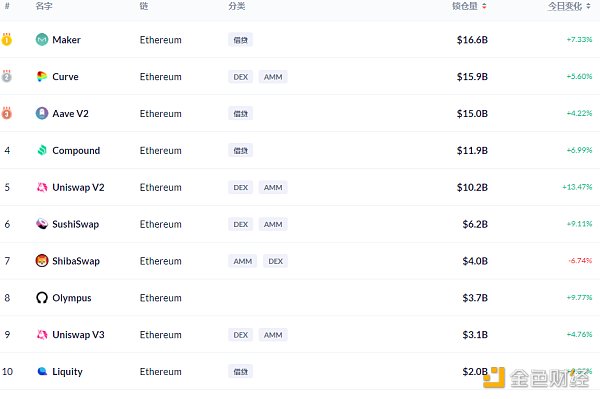
Task: Click the gold first-place medal icon
Action: point(7,39)
